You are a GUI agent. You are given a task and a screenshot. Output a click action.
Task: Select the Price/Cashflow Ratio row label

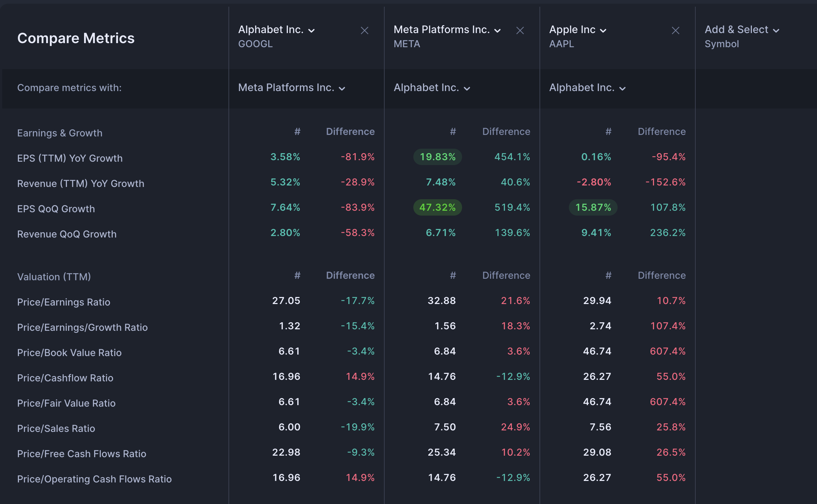tap(65, 378)
